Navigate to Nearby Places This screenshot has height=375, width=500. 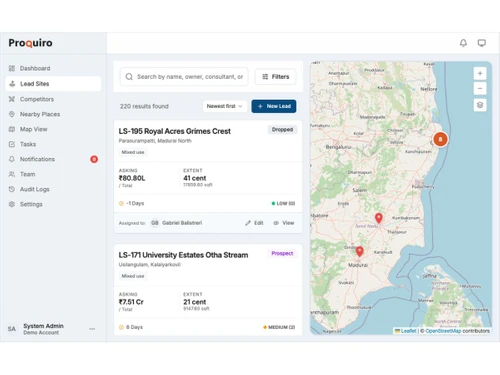click(40, 114)
